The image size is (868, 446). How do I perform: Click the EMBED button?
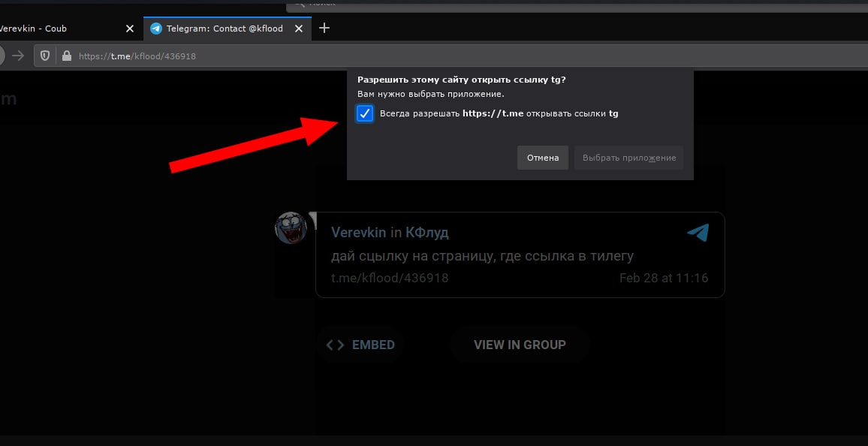(x=360, y=345)
